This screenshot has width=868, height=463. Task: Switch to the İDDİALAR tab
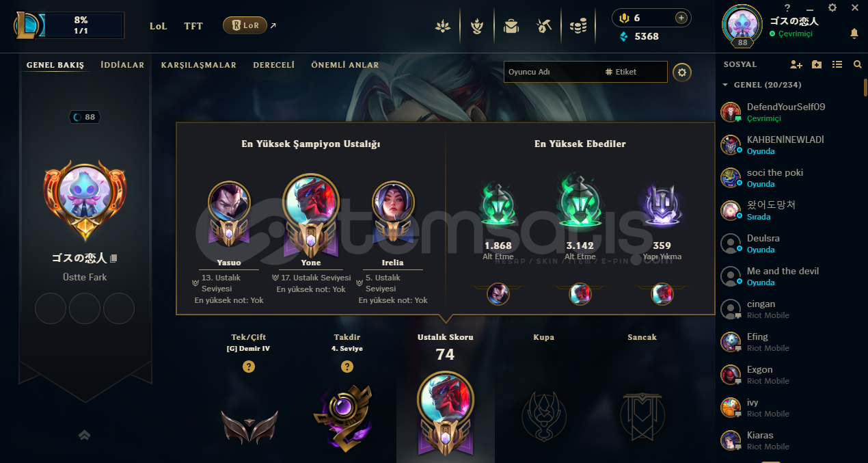[x=122, y=65]
